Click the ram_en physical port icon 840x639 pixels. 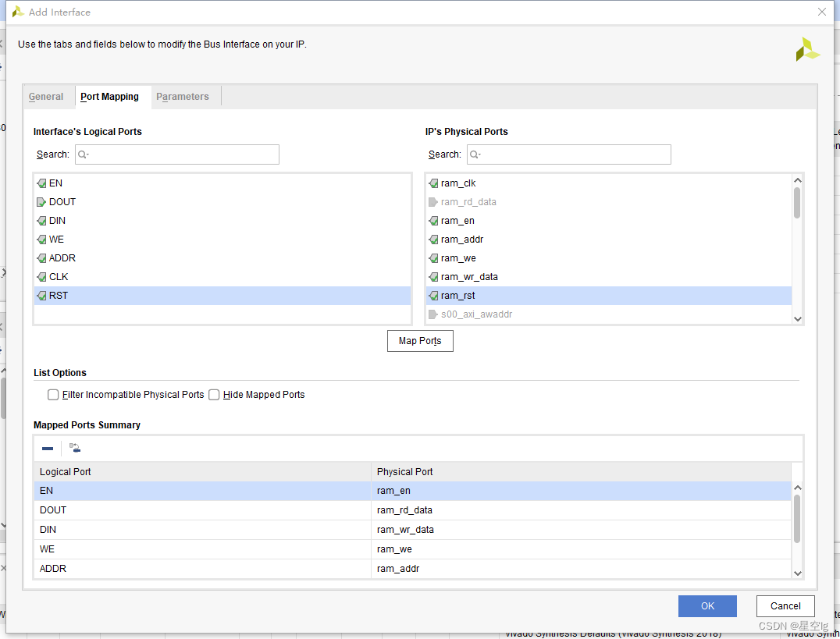click(x=433, y=221)
